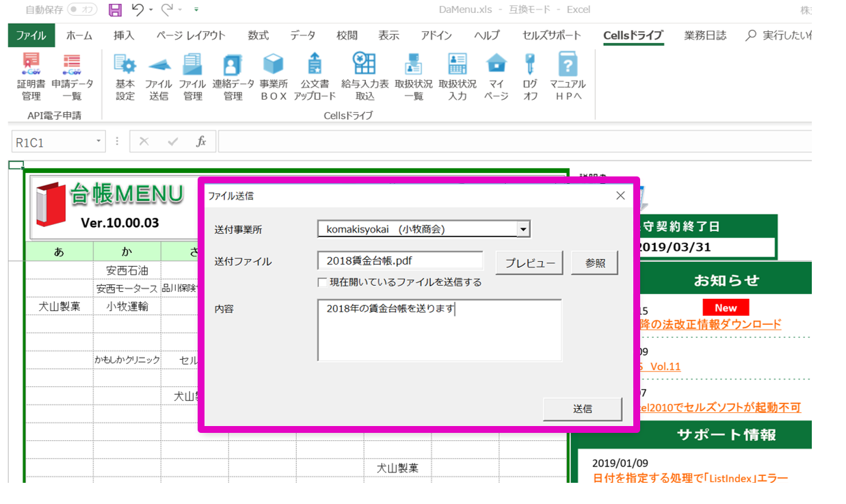Switch to the セルズサポート tab
This screenshot has height=504, width=846.
551,36
